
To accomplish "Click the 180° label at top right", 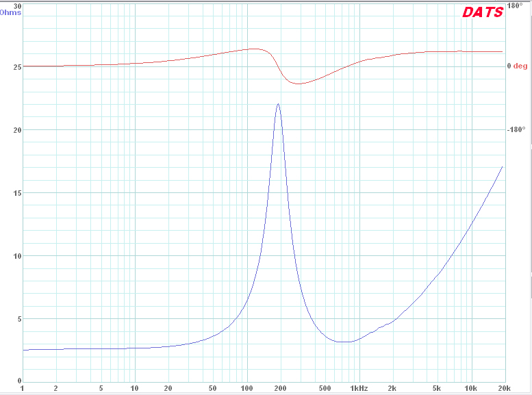I will click(x=515, y=5).
